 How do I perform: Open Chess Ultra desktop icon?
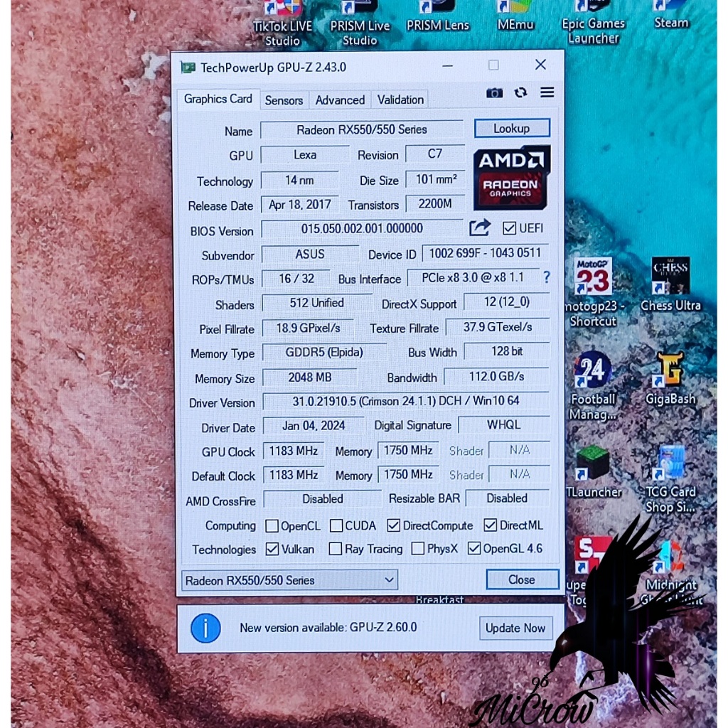670,284
